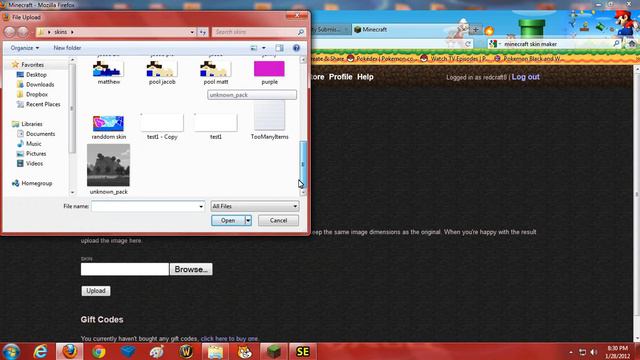Open the SE taskbar application
Viewport: 640px width, 360px height.
coord(303,351)
